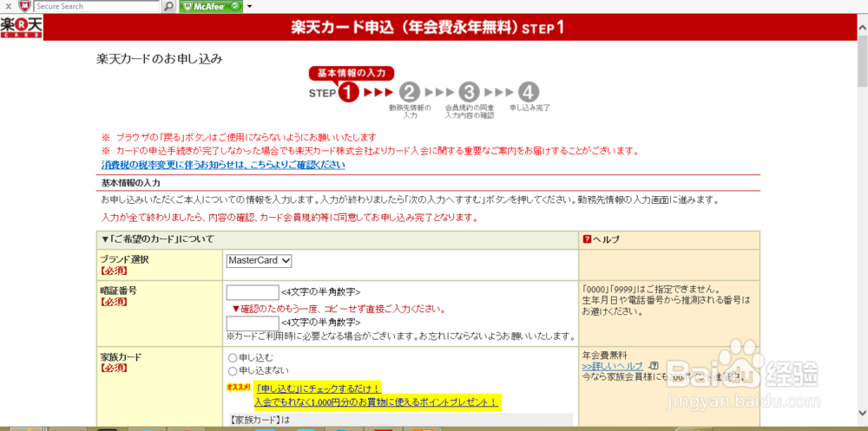868x431 pixels.
Task: Click the 申し込み完了 step caption
Action: [x=529, y=108]
